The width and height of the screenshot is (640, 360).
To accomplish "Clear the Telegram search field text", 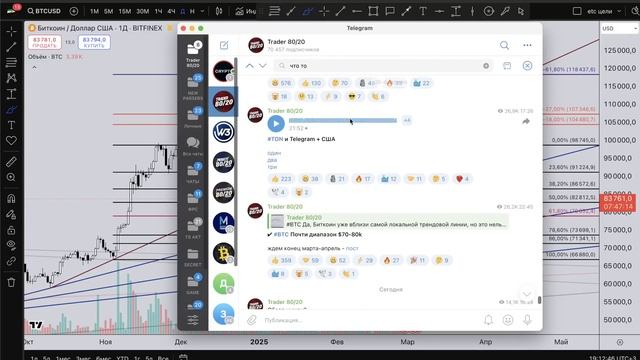I will click(x=486, y=66).
